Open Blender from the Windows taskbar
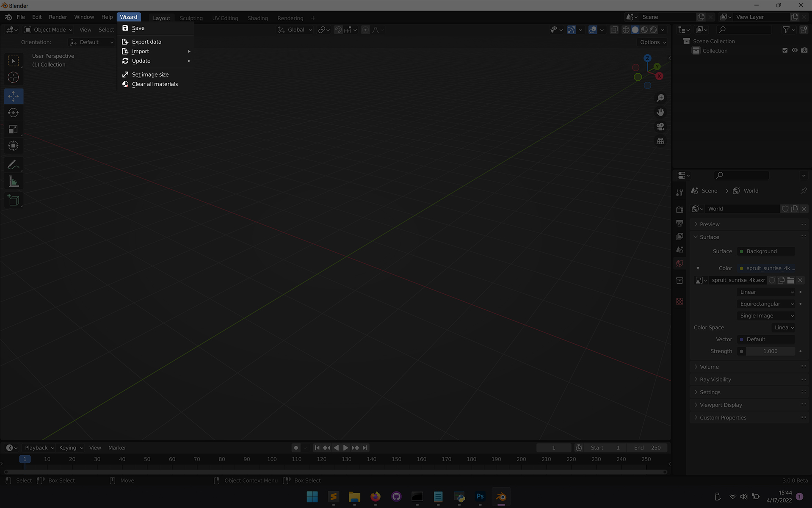 (501, 497)
